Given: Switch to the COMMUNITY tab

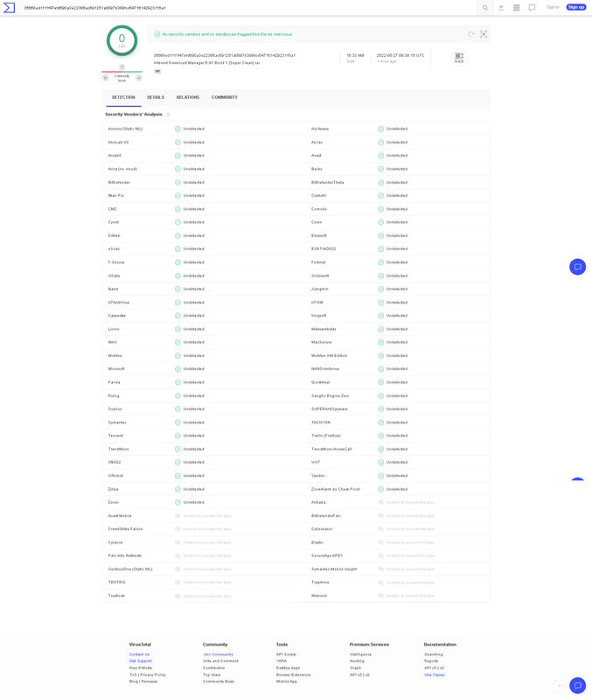Looking at the screenshot, I should click(x=225, y=97).
